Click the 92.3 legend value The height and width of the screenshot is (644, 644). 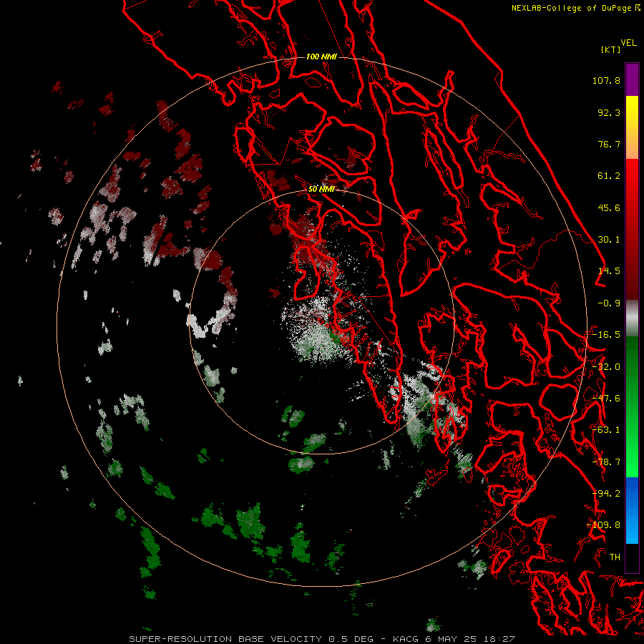point(609,112)
